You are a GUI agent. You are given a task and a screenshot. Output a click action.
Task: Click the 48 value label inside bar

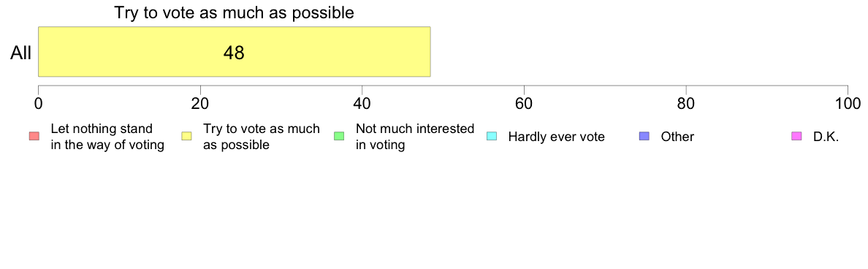[234, 53]
